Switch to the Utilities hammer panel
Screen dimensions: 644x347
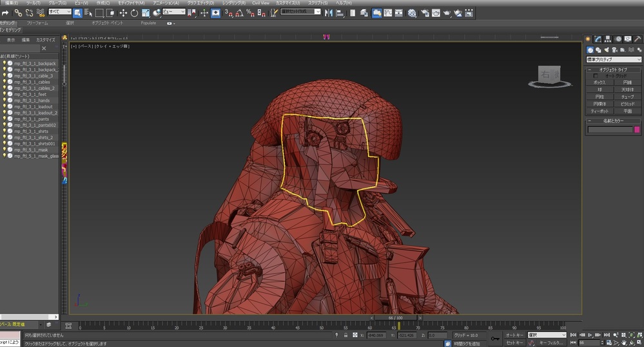tap(638, 39)
